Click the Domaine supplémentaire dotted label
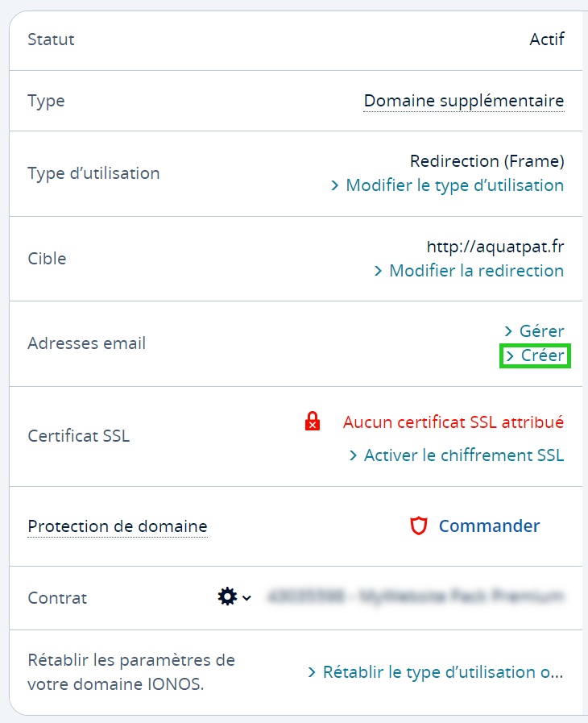The image size is (588, 723). pos(464,101)
